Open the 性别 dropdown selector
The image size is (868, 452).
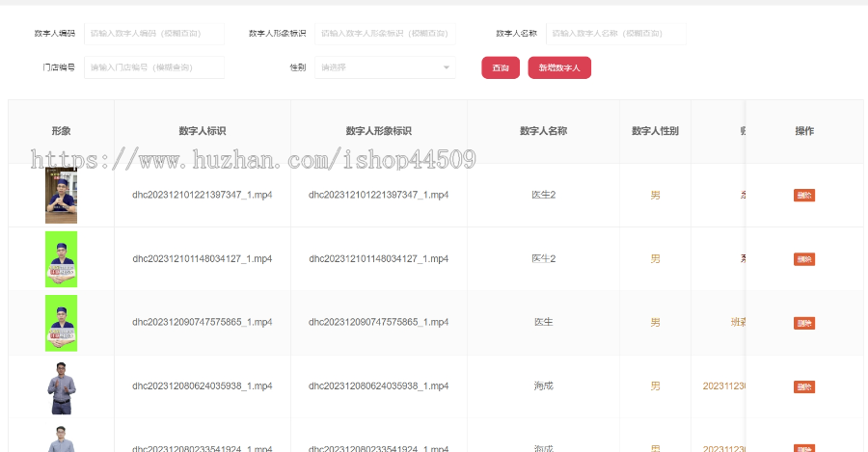tap(385, 67)
